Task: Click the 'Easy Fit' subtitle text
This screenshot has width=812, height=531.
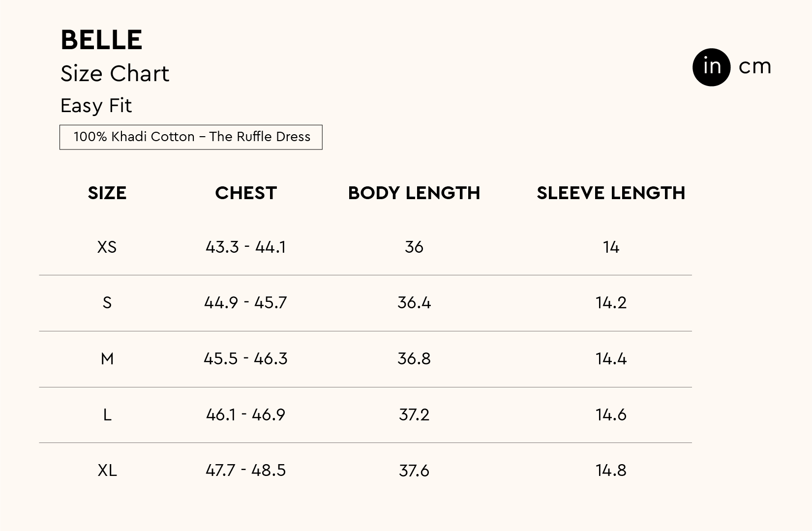Action: point(96,106)
